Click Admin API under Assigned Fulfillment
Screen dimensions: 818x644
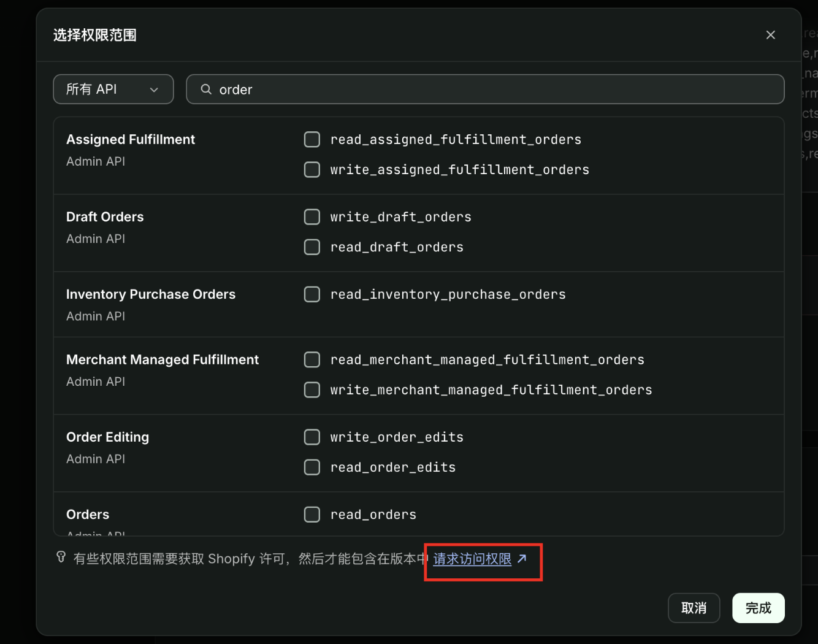click(x=96, y=161)
